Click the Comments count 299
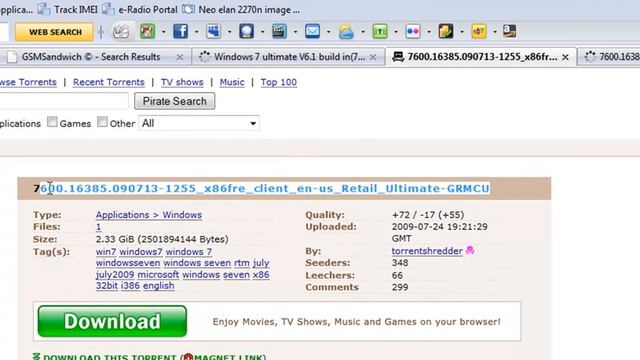The width and height of the screenshot is (640, 360). (400, 287)
